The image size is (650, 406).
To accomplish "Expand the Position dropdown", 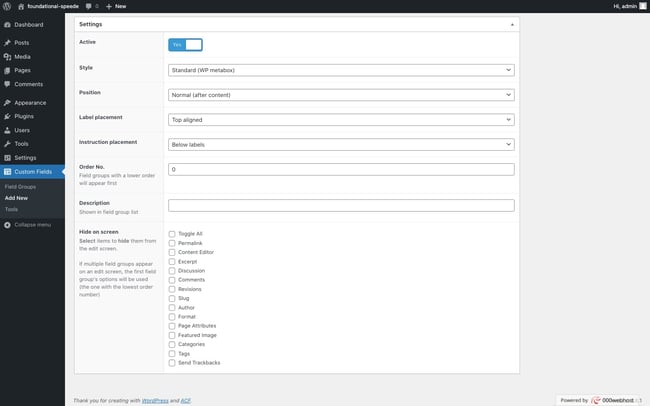I will click(341, 95).
